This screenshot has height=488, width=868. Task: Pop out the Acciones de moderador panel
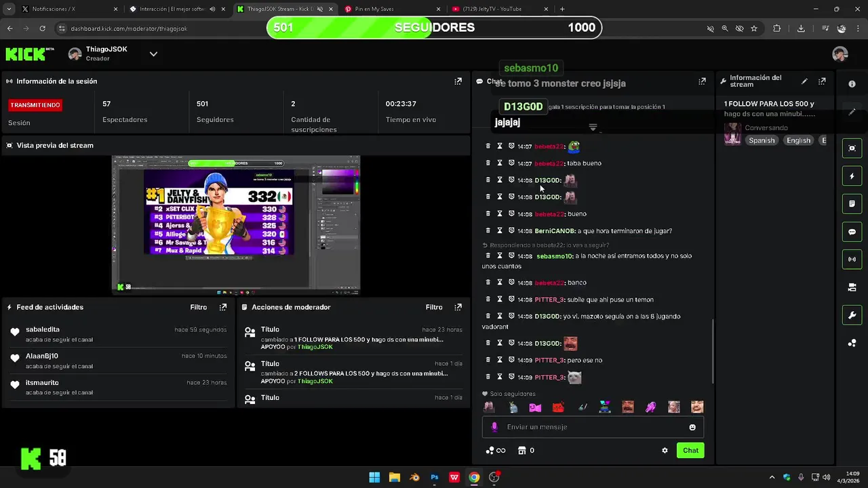[x=458, y=307]
